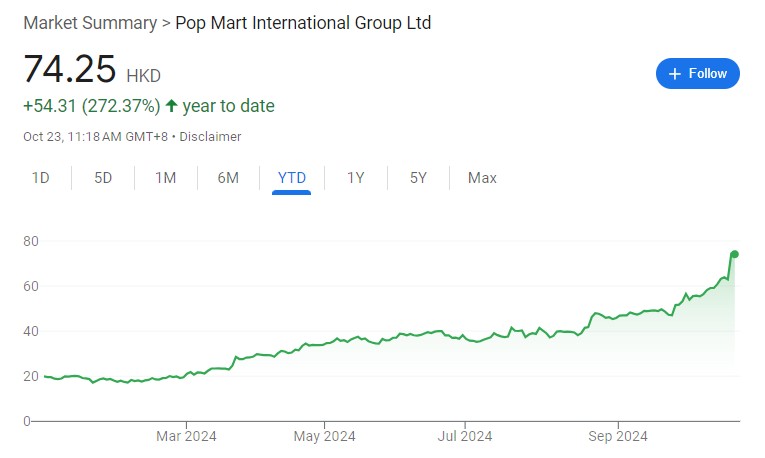Display the Max range chart

tap(482, 178)
